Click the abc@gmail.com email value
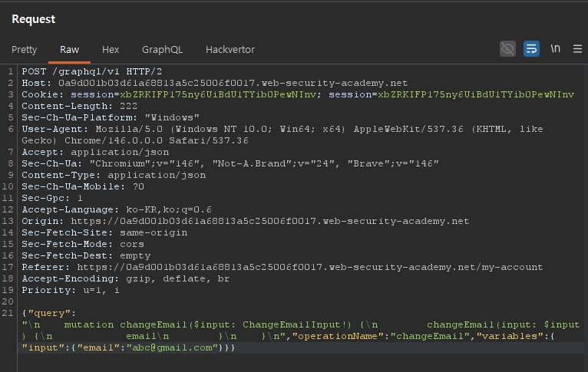The image size is (588, 372). (x=176, y=347)
